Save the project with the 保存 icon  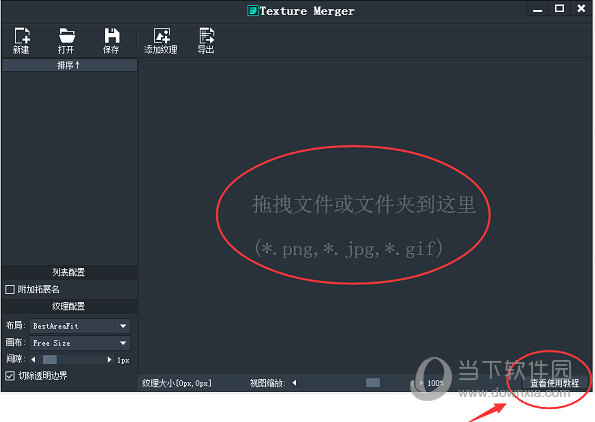click(x=112, y=40)
